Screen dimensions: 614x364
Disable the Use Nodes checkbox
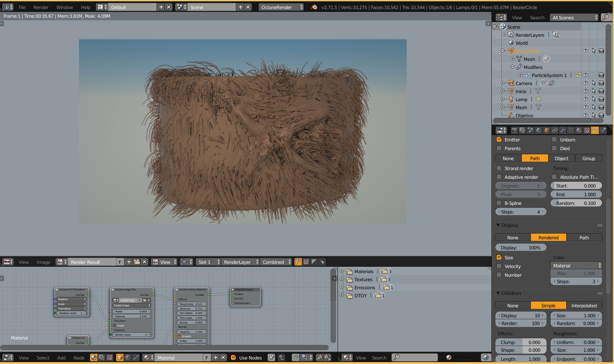click(233, 358)
